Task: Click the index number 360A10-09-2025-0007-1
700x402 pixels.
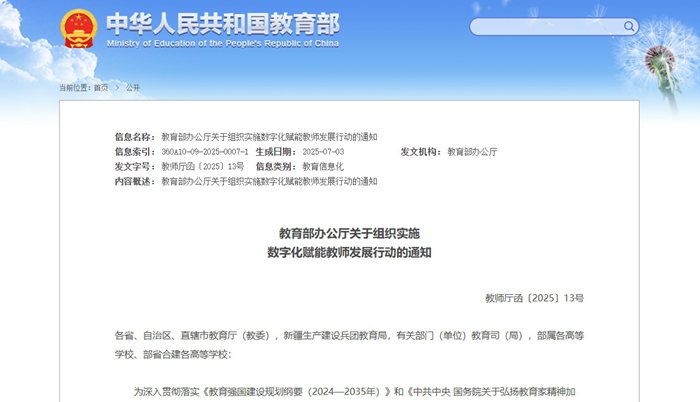Action: click(x=205, y=152)
